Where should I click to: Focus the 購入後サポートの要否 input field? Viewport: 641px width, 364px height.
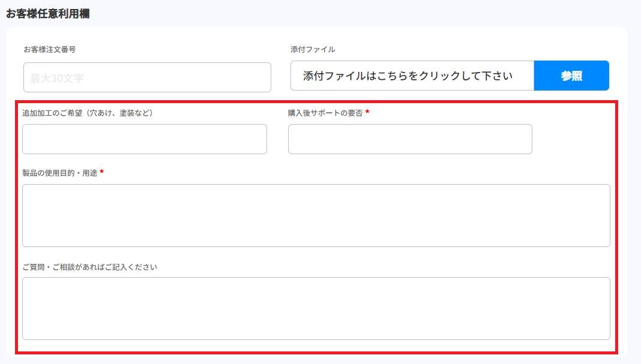click(x=410, y=139)
